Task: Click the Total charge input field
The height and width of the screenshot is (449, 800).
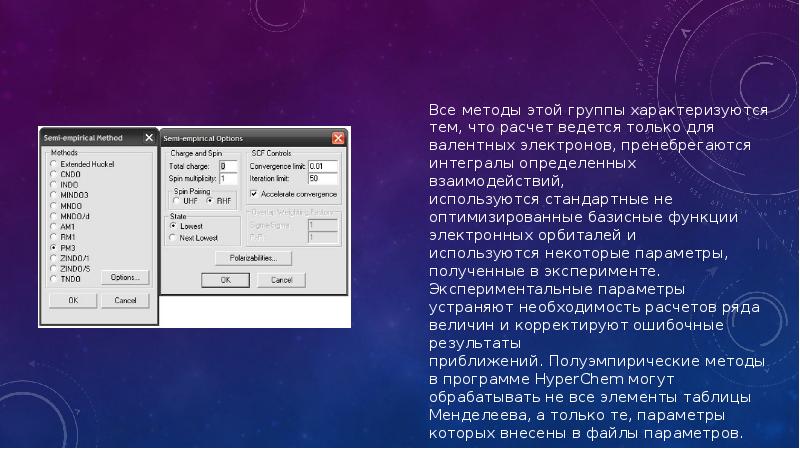Action: pyautogui.click(x=228, y=166)
